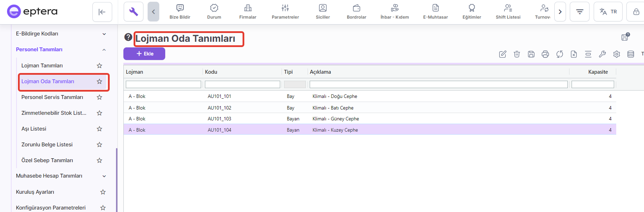Click the lock icon in the top bar
The height and width of the screenshot is (212, 644).
coord(636,12)
